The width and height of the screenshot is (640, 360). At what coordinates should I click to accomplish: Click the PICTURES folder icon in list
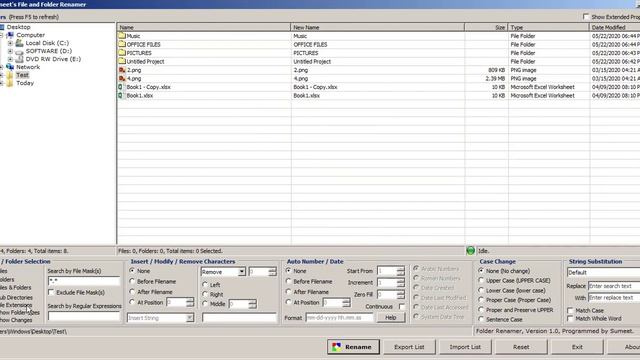122,53
